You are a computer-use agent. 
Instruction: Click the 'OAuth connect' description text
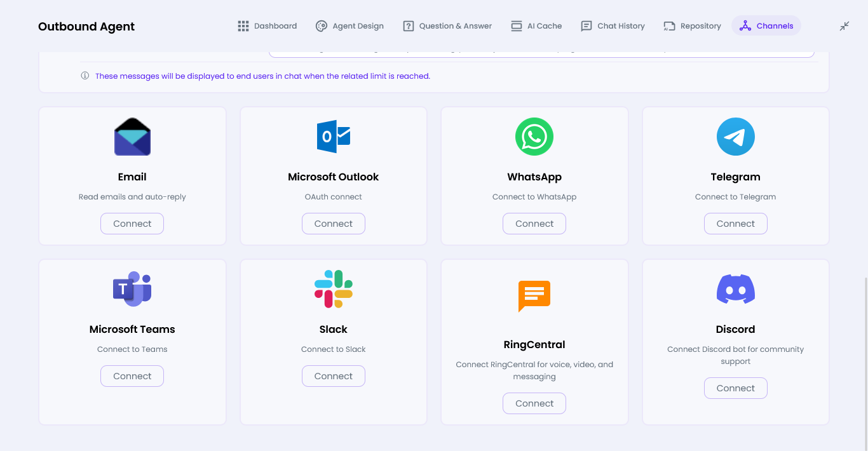pyautogui.click(x=334, y=197)
